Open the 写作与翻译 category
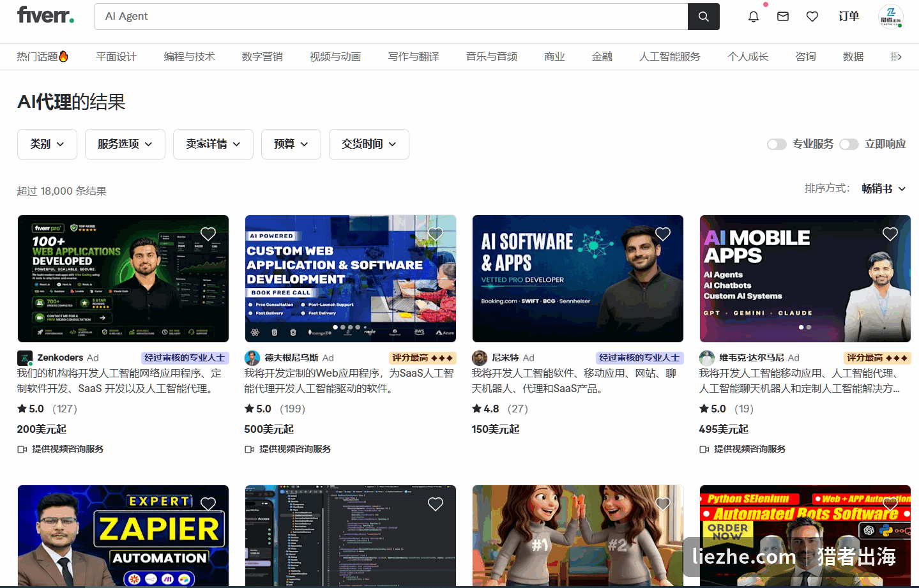The height and width of the screenshot is (588, 919). coord(414,57)
